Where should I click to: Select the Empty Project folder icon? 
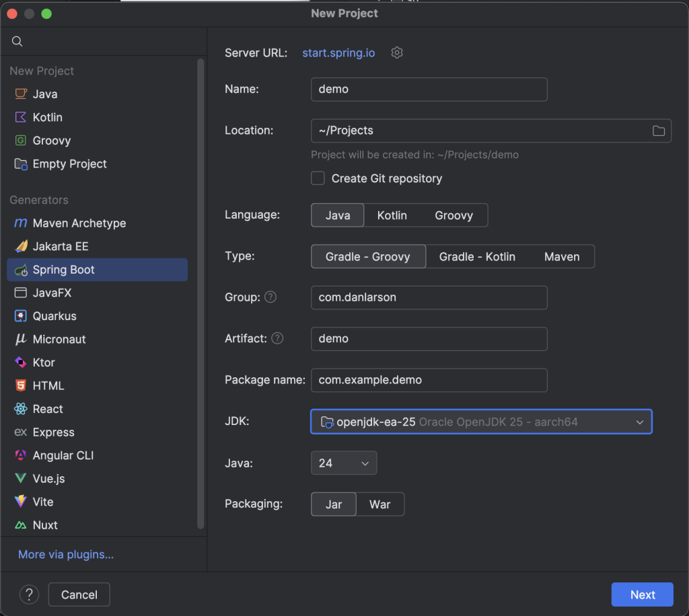pos(21,164)
